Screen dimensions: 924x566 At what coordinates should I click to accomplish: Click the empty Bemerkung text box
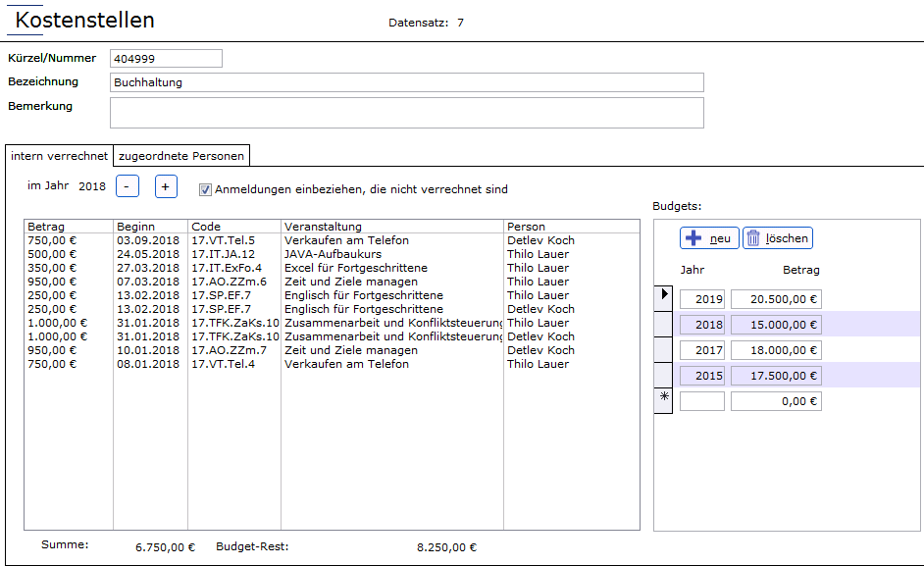pos(406,113)
